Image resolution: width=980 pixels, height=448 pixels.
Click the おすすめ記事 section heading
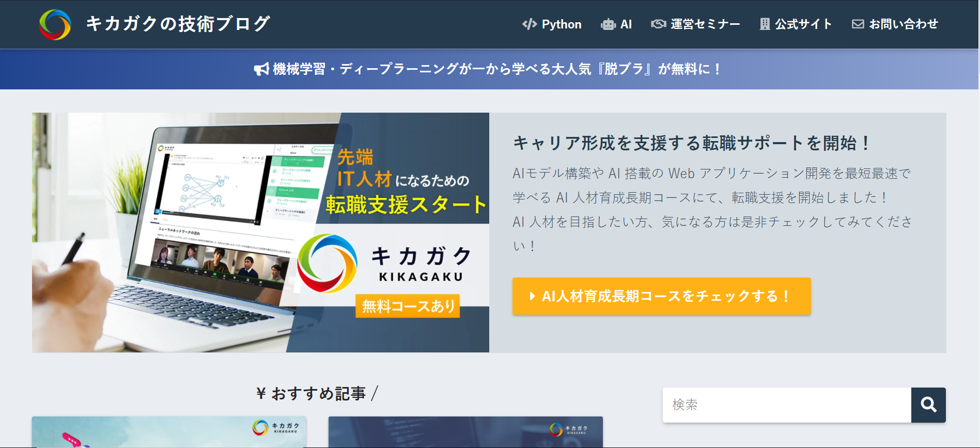[x=318, y=394]
